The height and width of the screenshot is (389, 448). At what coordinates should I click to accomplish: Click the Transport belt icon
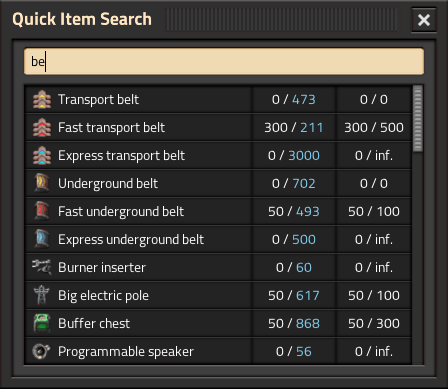[x=42, y=99]
